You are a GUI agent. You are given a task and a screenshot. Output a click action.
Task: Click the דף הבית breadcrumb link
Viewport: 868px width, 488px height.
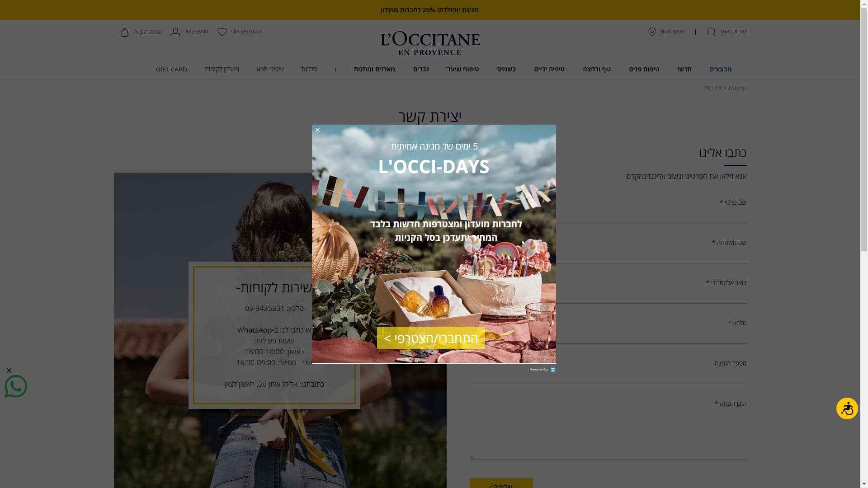click(x=737, y=88)
